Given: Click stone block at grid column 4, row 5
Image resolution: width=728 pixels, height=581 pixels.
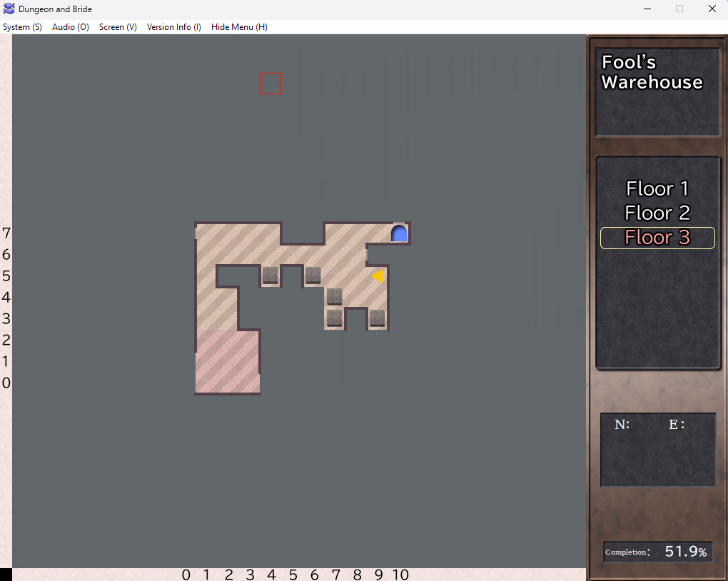Looking at the screenshot, I should coord(271,276).
